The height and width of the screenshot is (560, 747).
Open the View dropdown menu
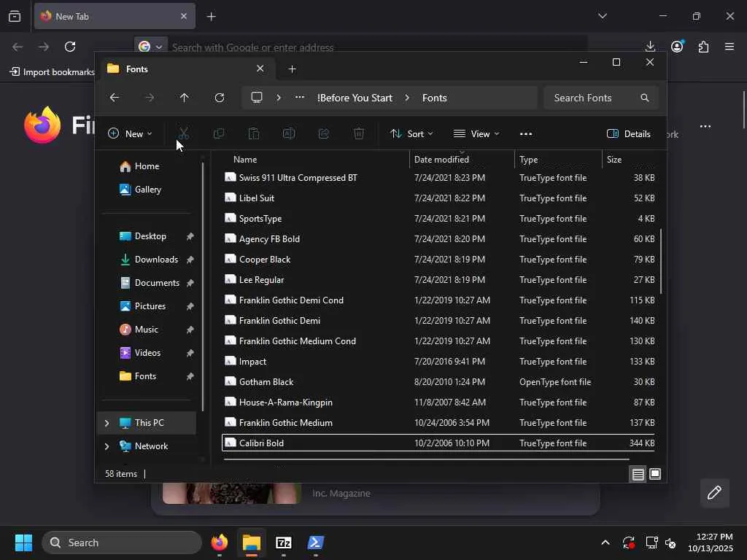[476, 133]
